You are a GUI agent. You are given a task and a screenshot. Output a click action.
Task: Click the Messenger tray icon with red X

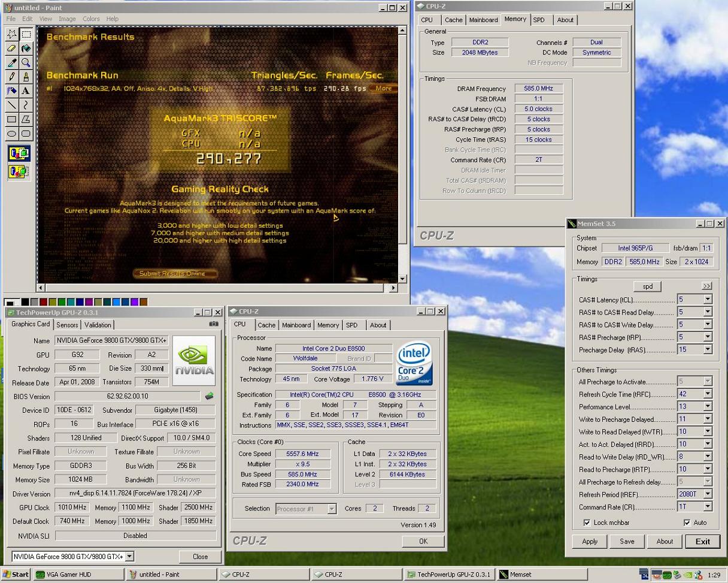coord(698,575)
